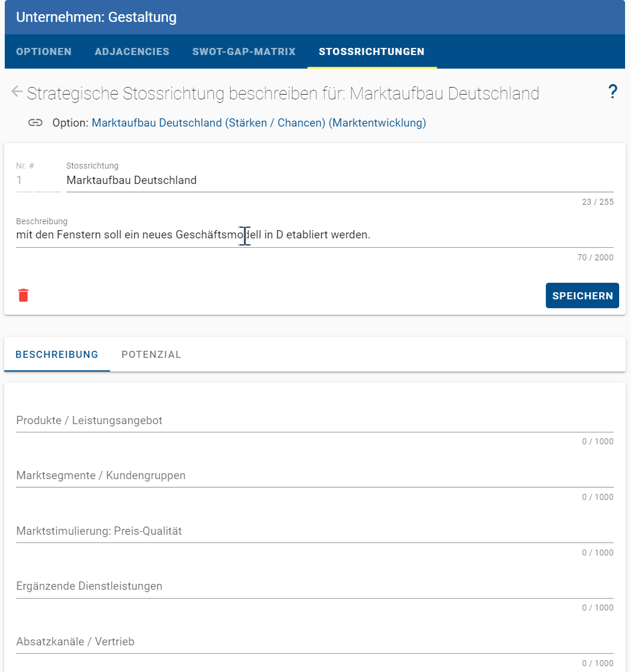Image resolution: width=631 pixels, height=672 pixels.
Task: Select the Stossrichtungen tab
Action: (x=371, y=51)
